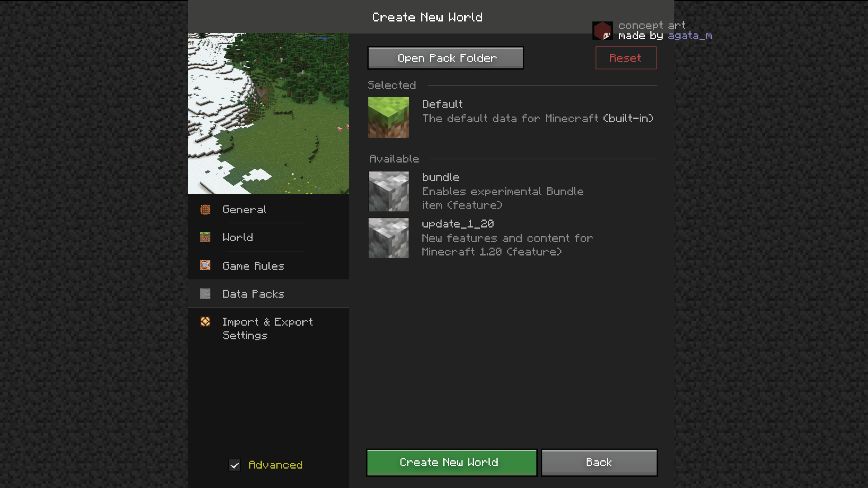Click Open Pack Folder button

(446, 58)
